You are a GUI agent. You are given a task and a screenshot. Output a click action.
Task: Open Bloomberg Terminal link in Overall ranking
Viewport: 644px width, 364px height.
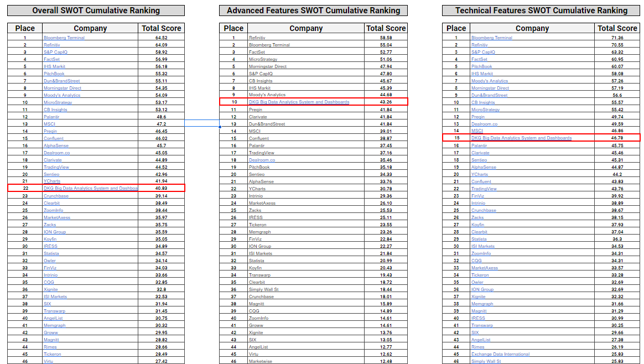[x=64, y=38]
